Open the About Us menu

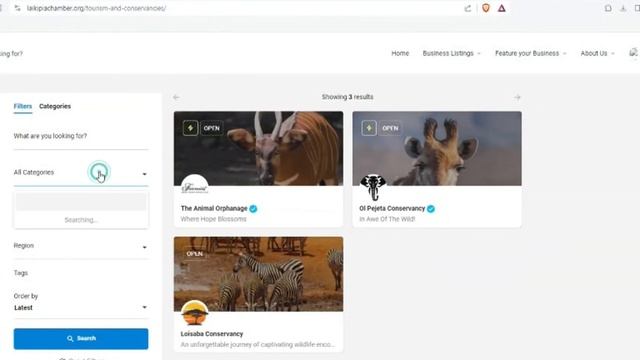597,53
